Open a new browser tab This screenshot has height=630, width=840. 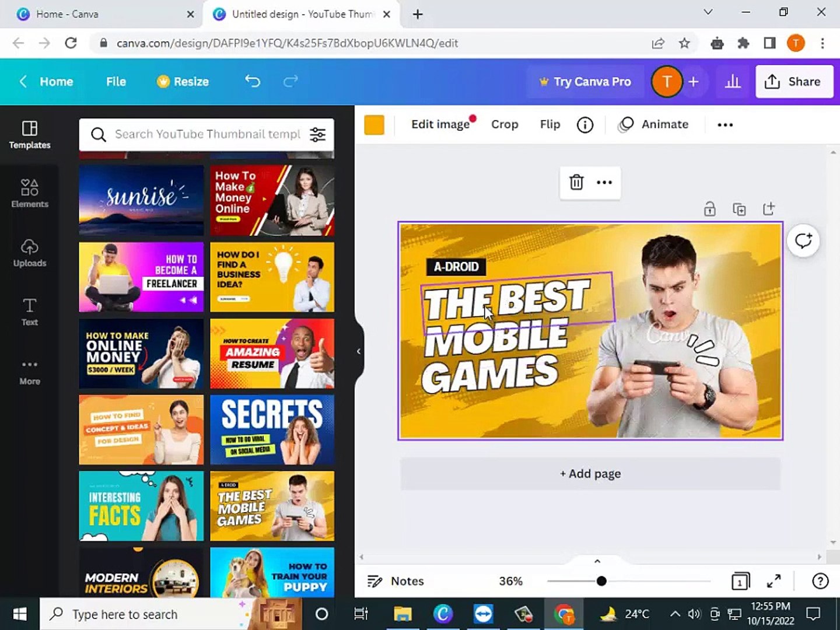(x=418, y=14)
